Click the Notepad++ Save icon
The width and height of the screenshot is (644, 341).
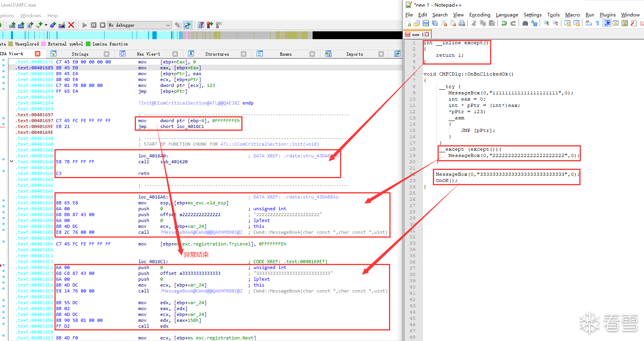[x=426, y=23]
